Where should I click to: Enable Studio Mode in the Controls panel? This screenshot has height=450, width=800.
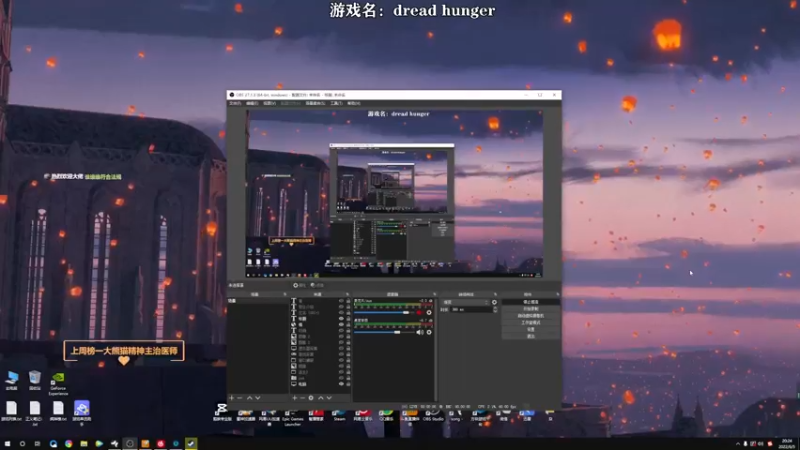(531, 323)
